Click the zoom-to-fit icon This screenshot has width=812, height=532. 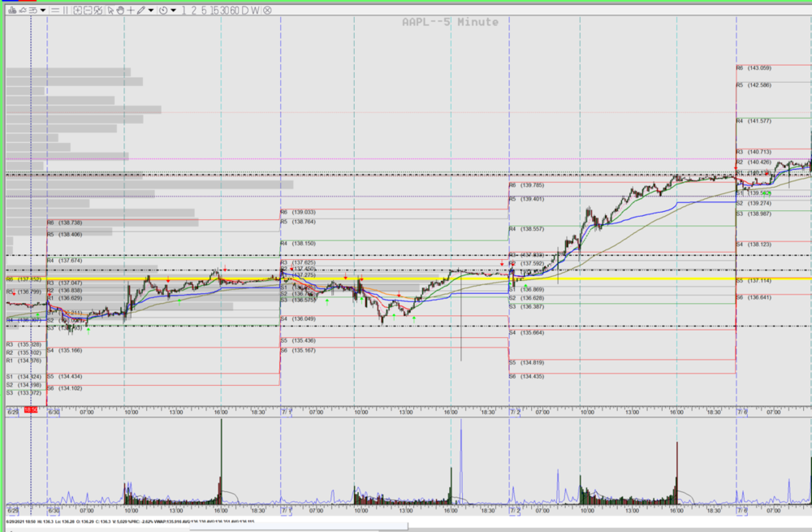point(98,11)
